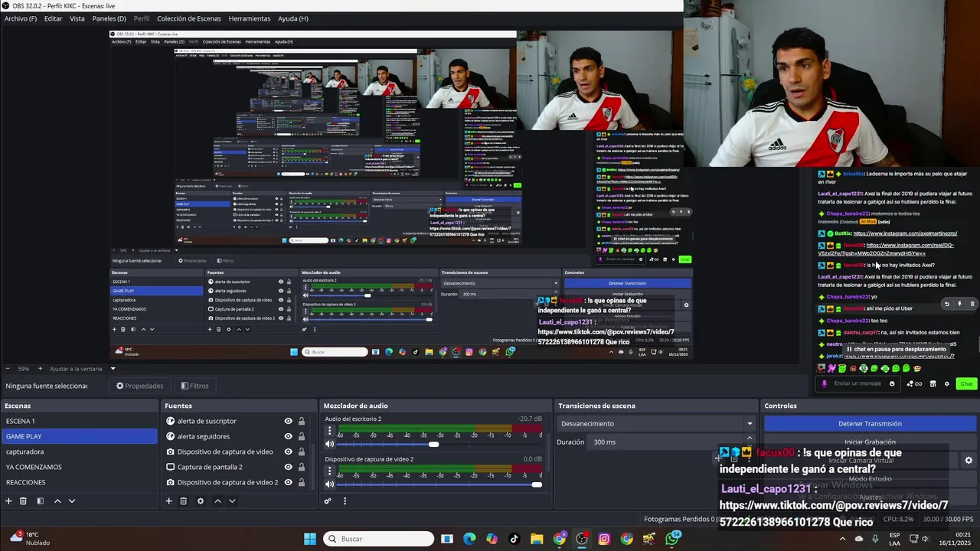Add a new source in Fuentes panel
The height and width of the screenshot is (551, 980).
click(168, 501)
